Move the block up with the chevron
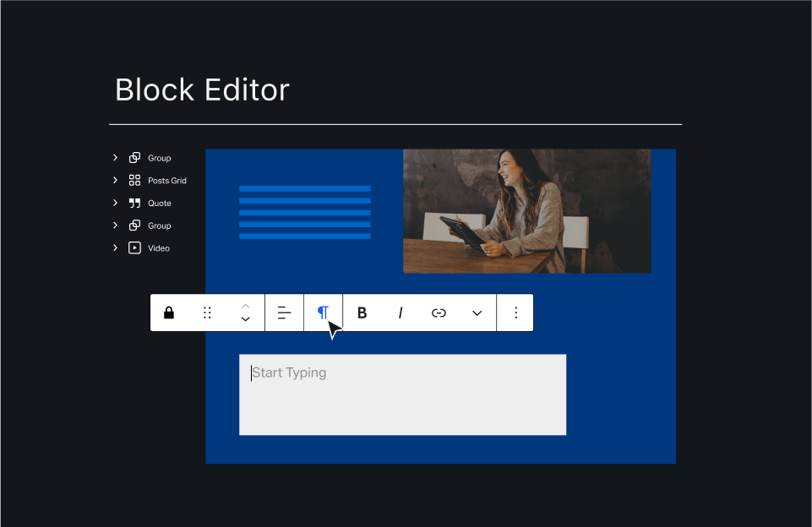 (245, 306)
